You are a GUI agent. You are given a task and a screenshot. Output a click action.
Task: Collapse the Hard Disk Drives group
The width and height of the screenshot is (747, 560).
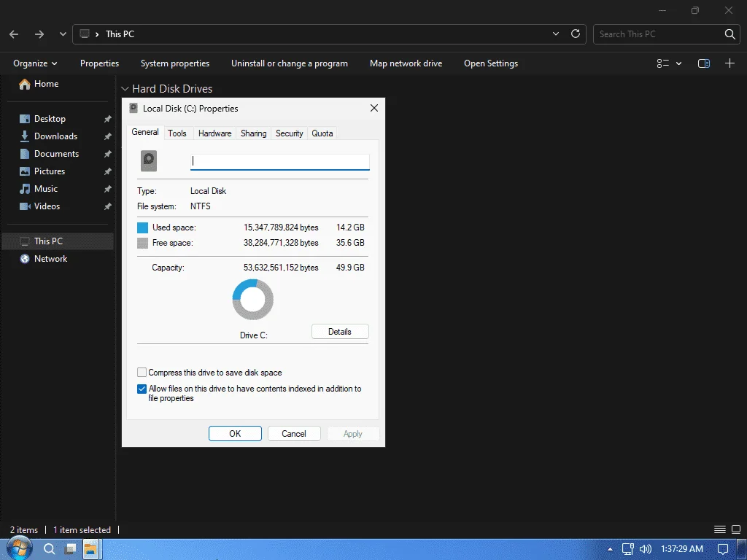click(125, 89)
